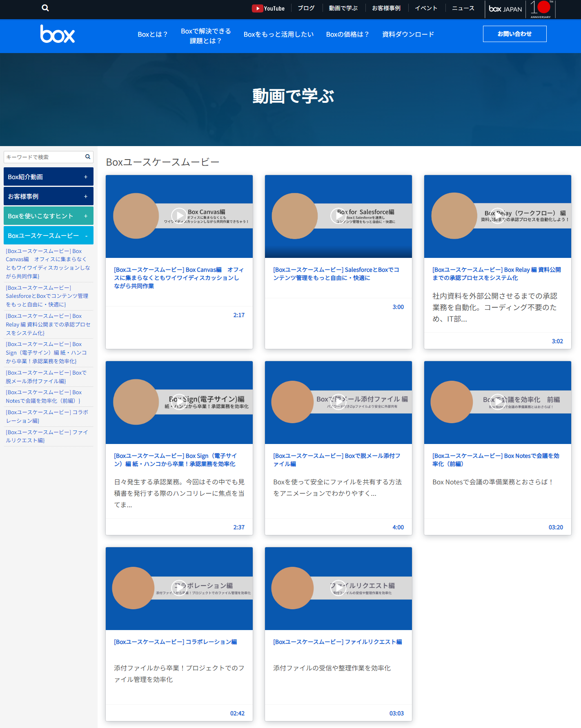Open ニュース in the top bar

coord(463,8)
